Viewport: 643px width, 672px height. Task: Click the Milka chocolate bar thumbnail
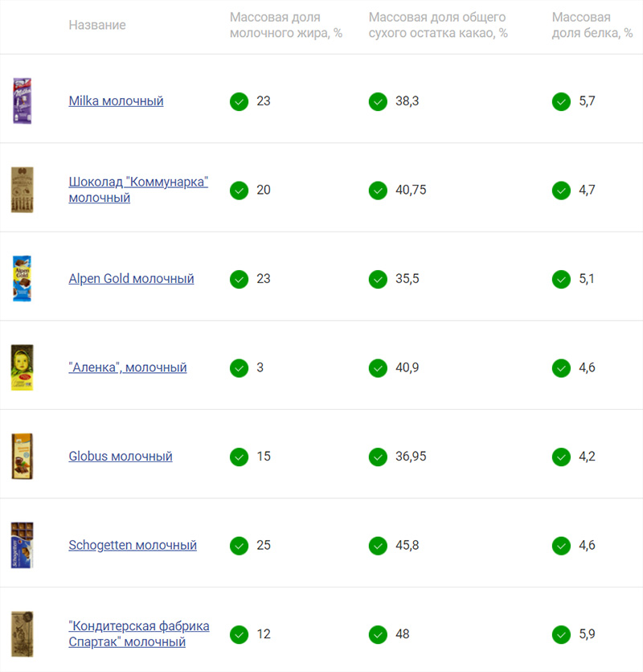coord(23,101)
